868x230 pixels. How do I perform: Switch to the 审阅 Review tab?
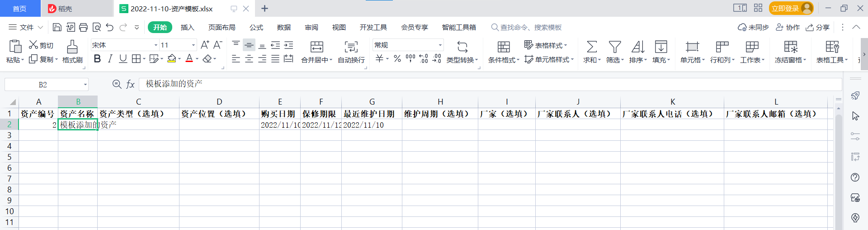(x=311, y=28)
